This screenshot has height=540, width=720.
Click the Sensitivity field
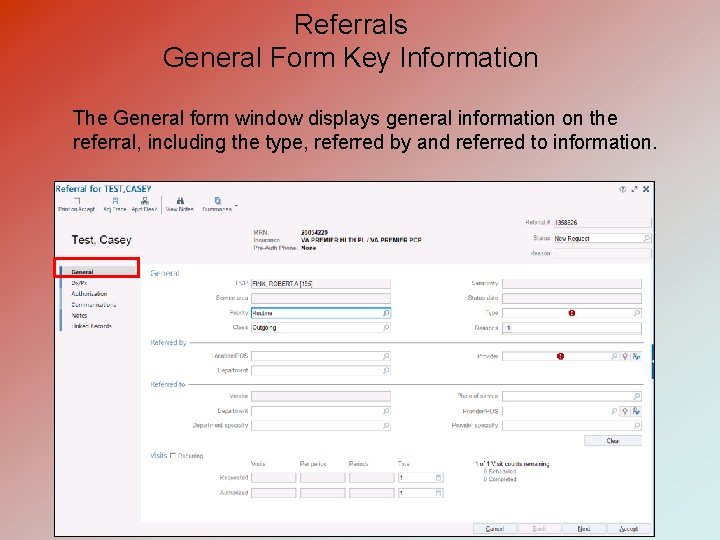click(572, 284)
